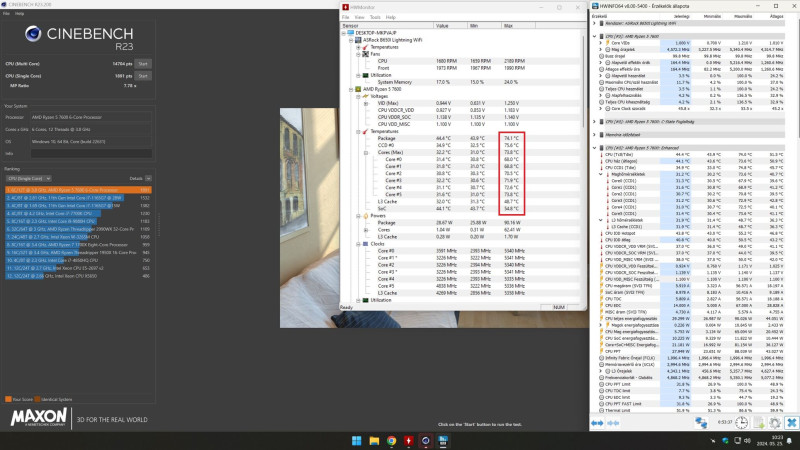Click the Powers flame icon in HWMonitor

365,216
